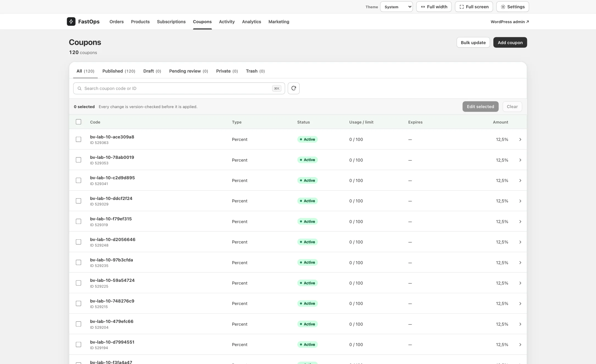The height and width of the screenshot is (364, 596).
Task: Click the Full screen button
Action: pyautogui.click(x=474, y=7)
